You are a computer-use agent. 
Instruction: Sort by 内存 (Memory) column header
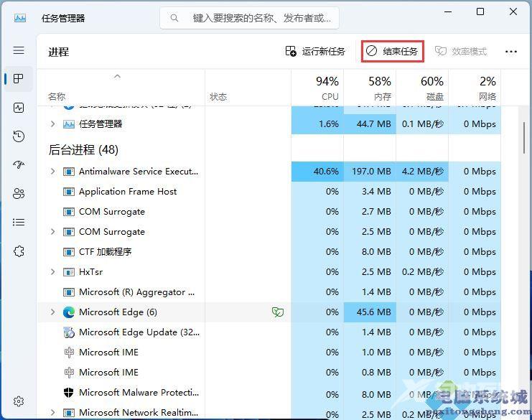[370, 88]
